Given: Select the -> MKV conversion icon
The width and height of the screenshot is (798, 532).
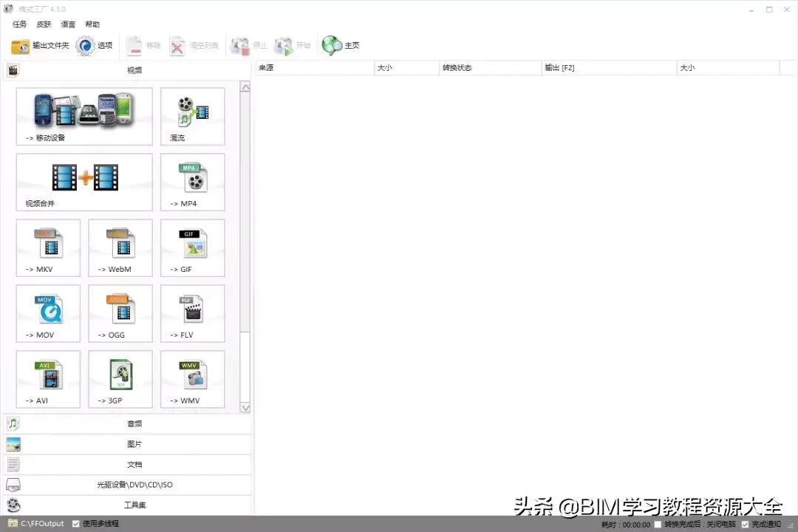Looking at the screenshot, I should [x=47, y=248].
